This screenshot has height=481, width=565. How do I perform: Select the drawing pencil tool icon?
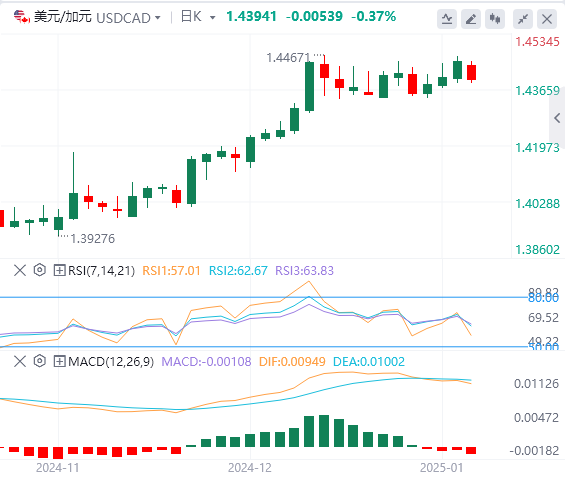471,19
